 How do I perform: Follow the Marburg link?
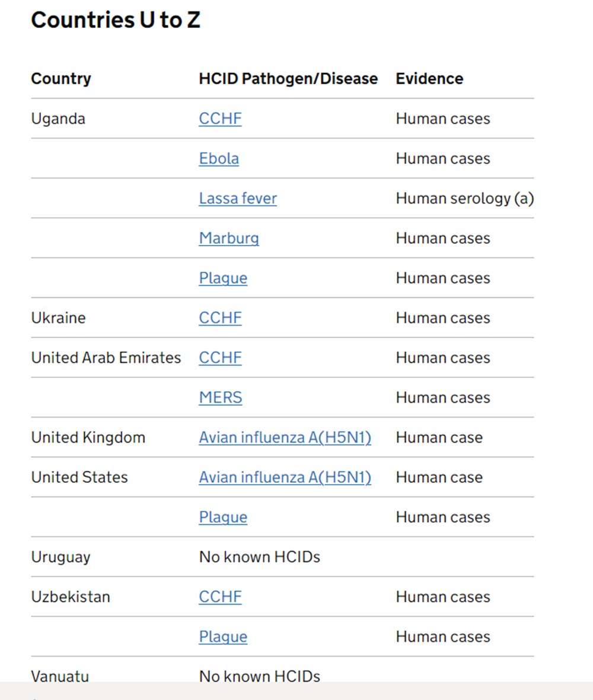tap(229, 238)
